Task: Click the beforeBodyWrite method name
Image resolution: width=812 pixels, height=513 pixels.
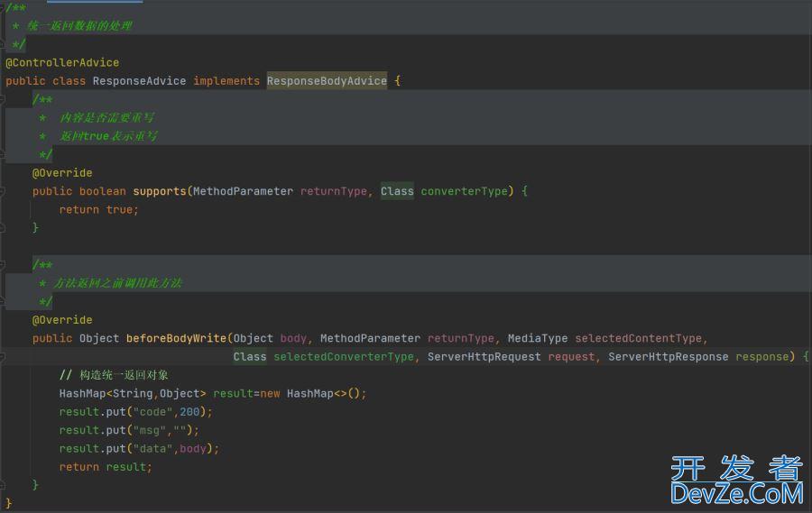Action: (x=176, y=339)
